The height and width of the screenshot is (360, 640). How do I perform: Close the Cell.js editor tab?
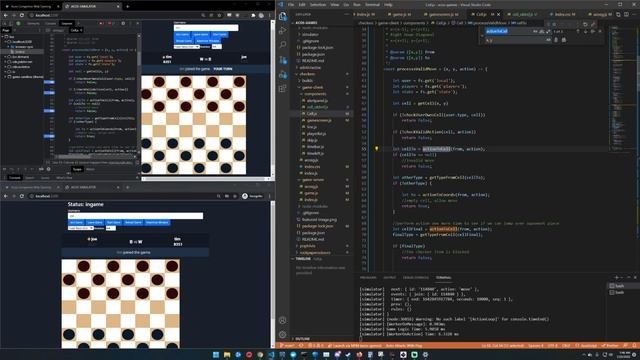[x=498, y=14]
